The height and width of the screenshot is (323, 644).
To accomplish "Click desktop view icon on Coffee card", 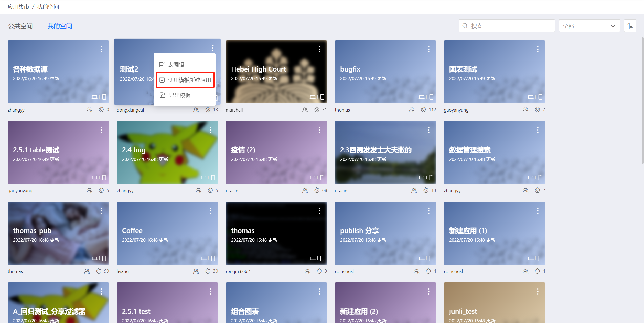I will click(x=203, y=258).
